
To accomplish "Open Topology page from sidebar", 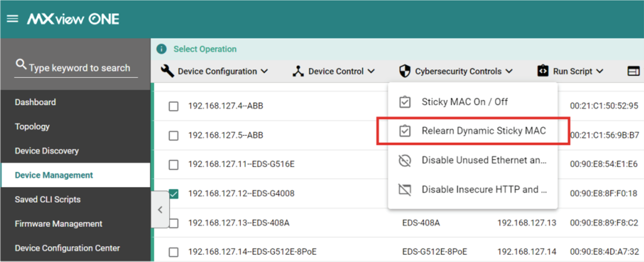I will (75, 126).
